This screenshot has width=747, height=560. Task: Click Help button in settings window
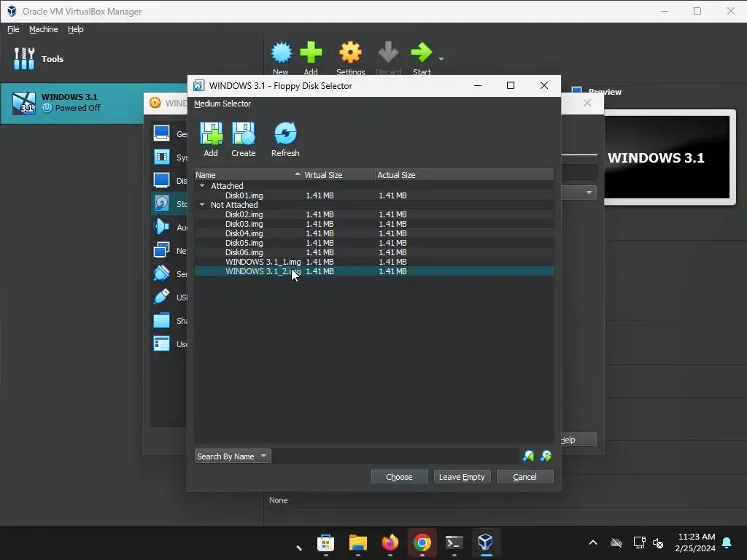578,440
